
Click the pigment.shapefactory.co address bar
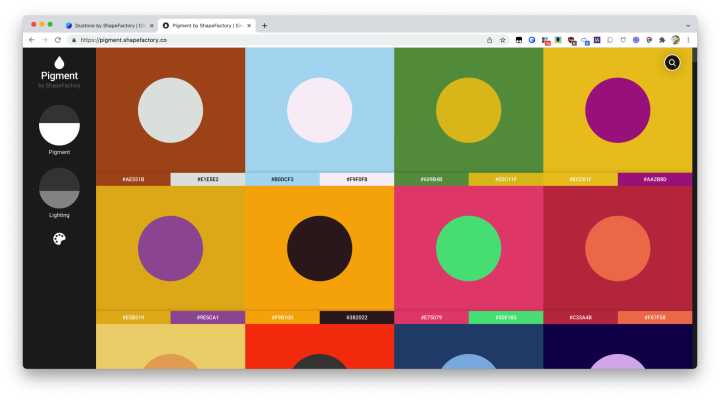276,40
